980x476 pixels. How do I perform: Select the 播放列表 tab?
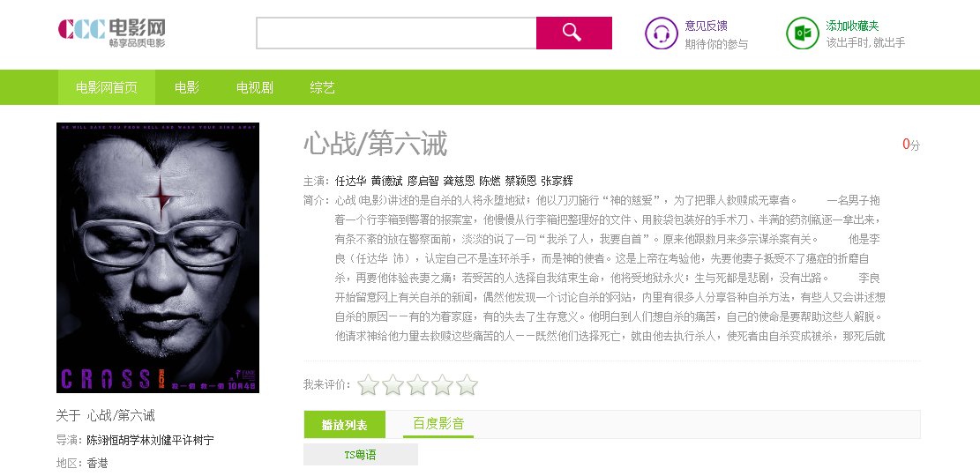[x=344, y=425]
